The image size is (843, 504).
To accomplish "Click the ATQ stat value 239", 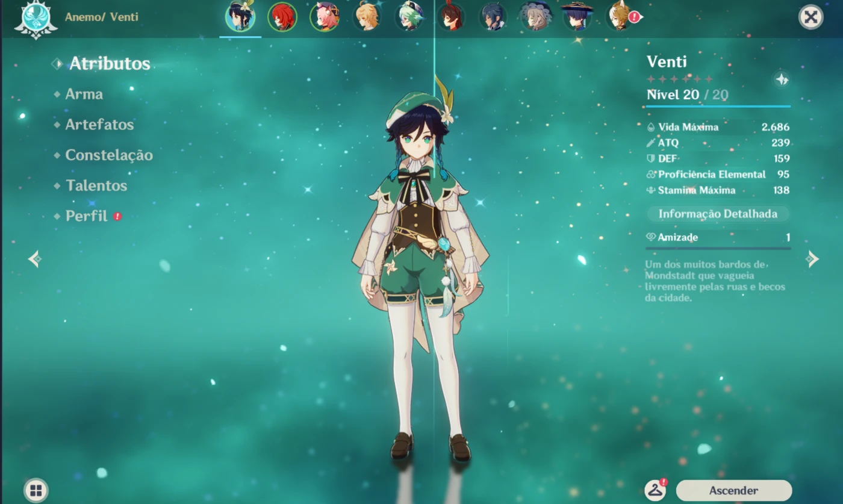I will click(x=780, y=143).
